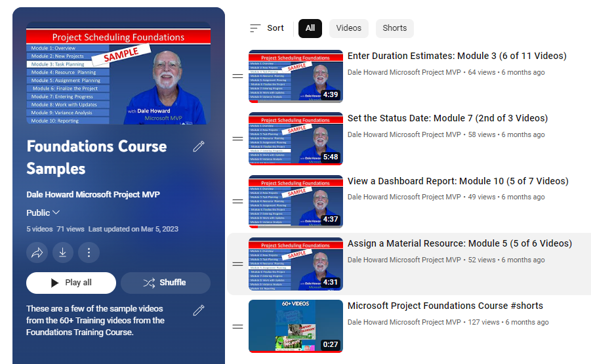Open the View a Dashboard Report video thumbnail
Viewport: 591px width, 364px height.
point(296,201)
